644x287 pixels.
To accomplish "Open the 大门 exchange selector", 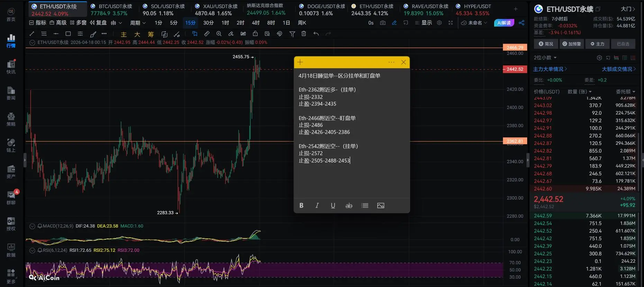I will (x=628, y=9).
